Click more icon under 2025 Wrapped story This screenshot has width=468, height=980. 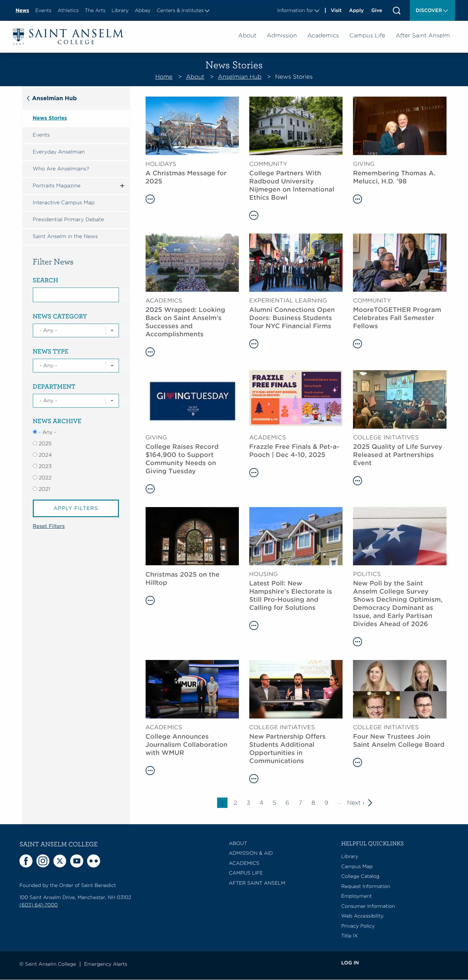[x=150, y=352]
